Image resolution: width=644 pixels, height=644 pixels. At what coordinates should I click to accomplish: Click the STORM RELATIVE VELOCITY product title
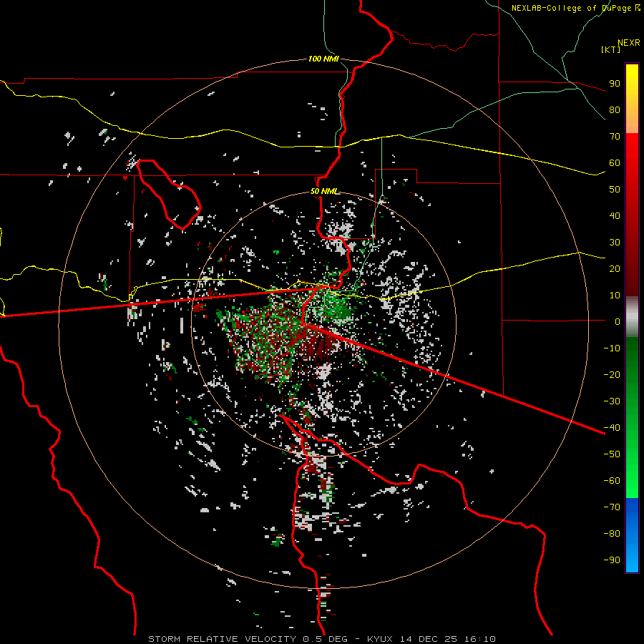tap(222, 639)
